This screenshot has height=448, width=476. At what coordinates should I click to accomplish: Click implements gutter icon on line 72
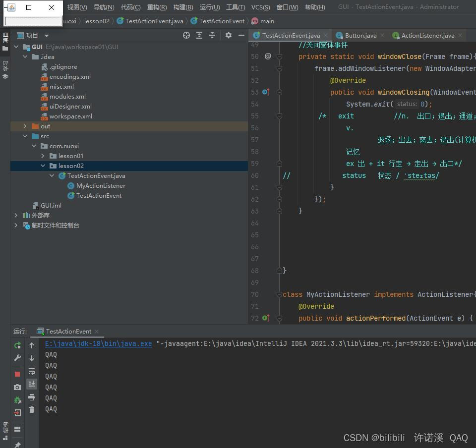[x=266, y=318]
